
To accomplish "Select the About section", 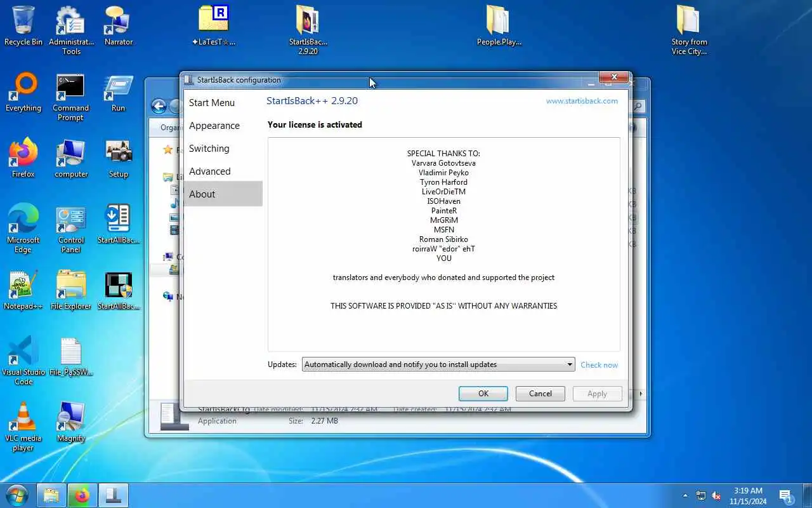I will 223,194.
